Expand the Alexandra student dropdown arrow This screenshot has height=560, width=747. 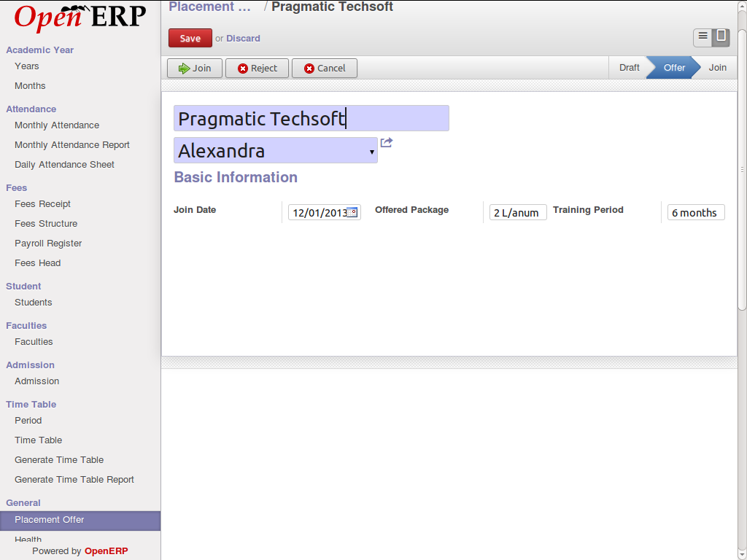coord(371,152)
